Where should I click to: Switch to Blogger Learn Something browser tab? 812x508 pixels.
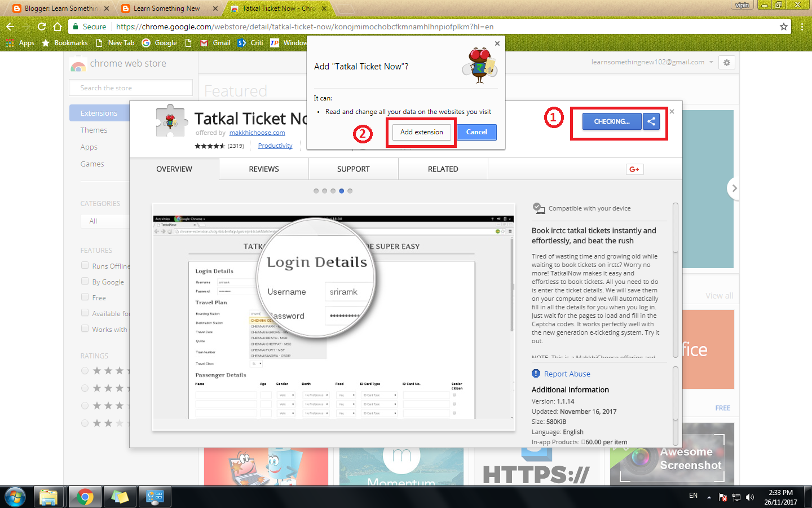pos(61,8)
